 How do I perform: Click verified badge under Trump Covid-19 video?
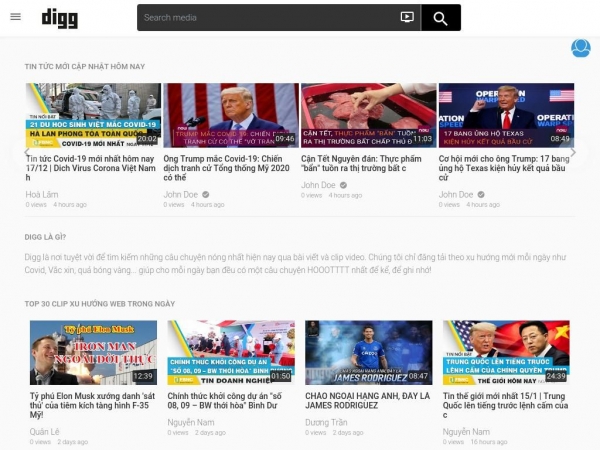(x=205, y=194)
